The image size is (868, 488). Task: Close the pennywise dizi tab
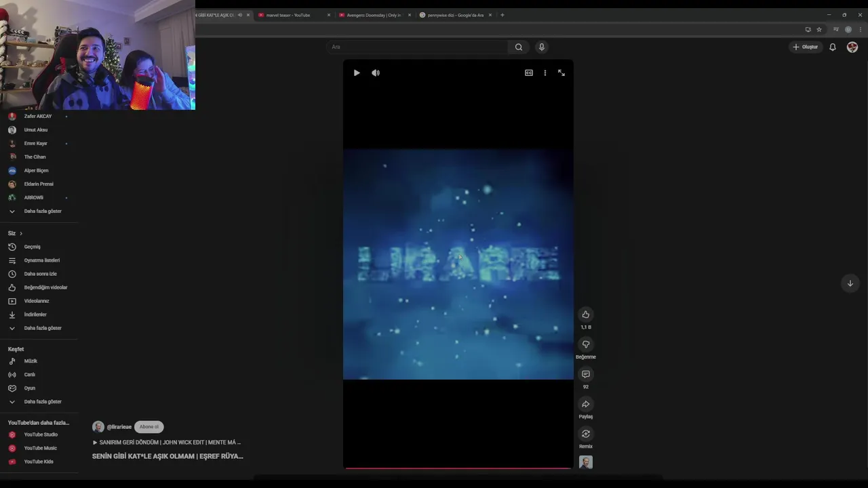point(490,15)
